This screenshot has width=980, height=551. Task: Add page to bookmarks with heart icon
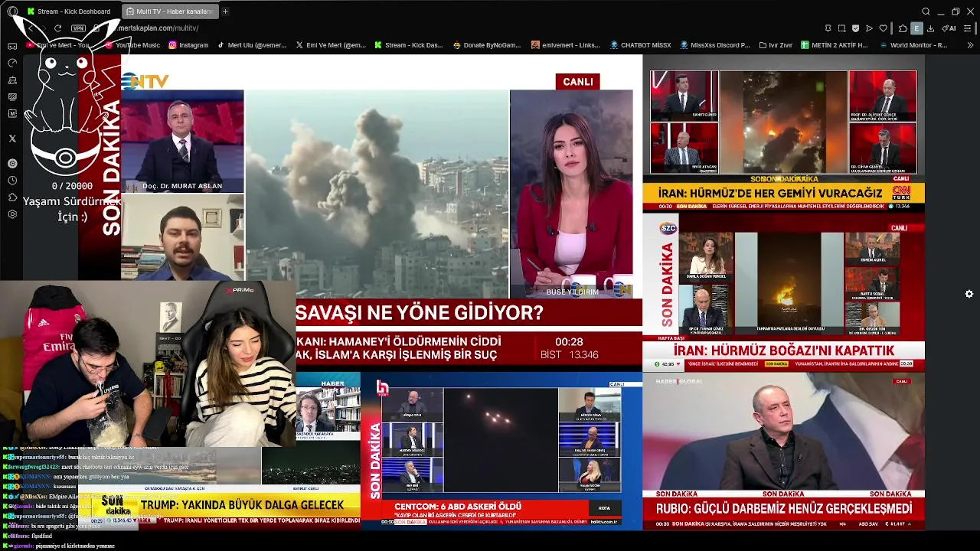point(883,28)
